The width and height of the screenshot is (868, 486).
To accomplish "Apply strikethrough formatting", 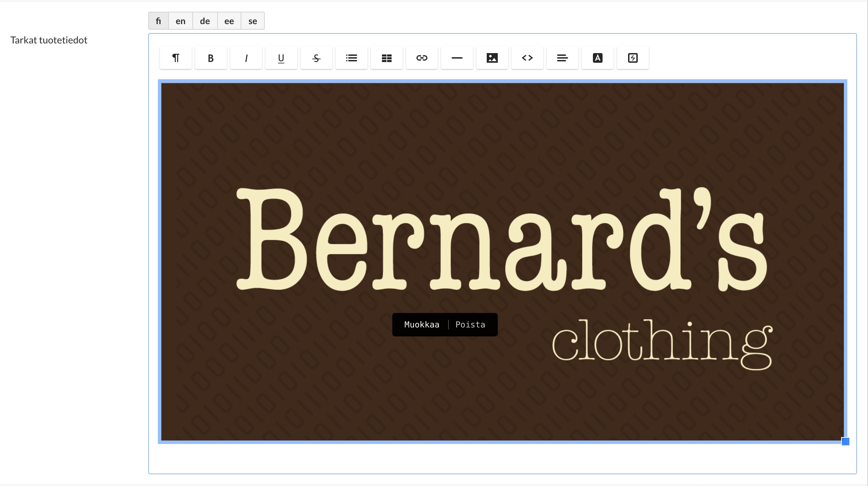I will 316,58.
